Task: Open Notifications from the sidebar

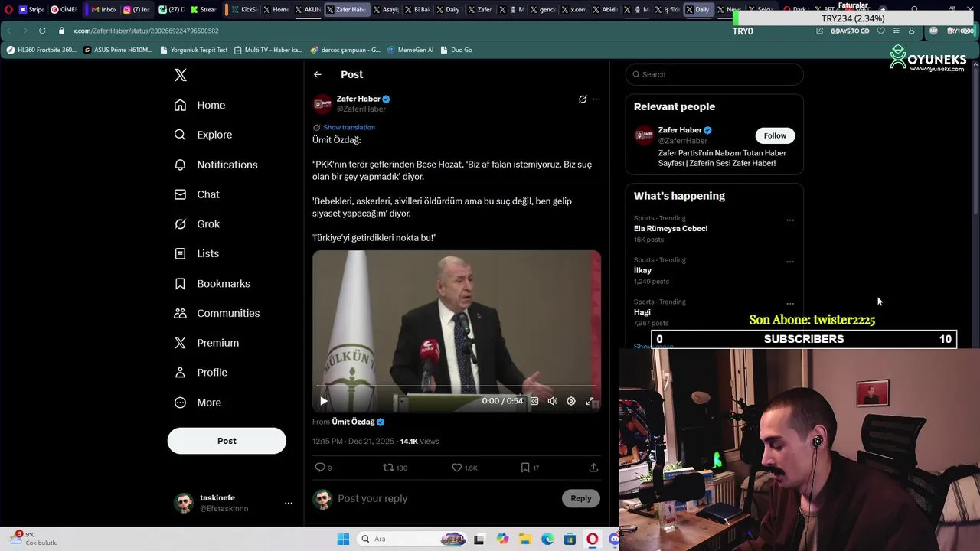Action: coord(216,165)
